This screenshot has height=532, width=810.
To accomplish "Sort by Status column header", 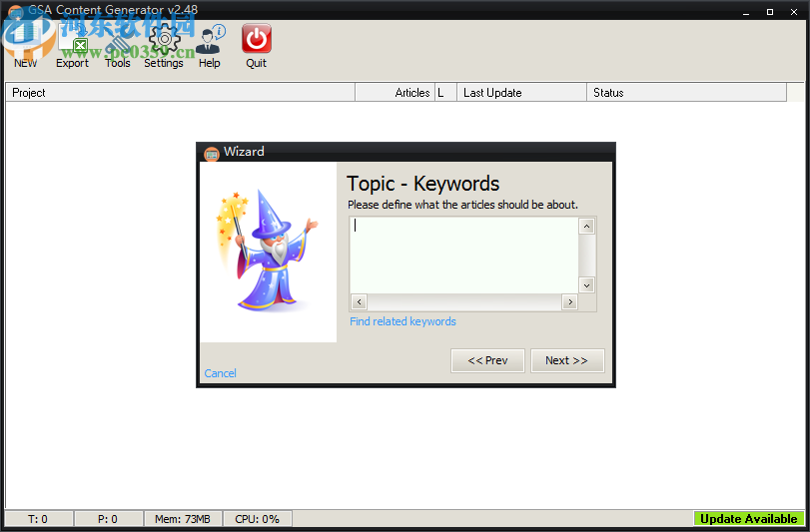I will coord(686,93).
